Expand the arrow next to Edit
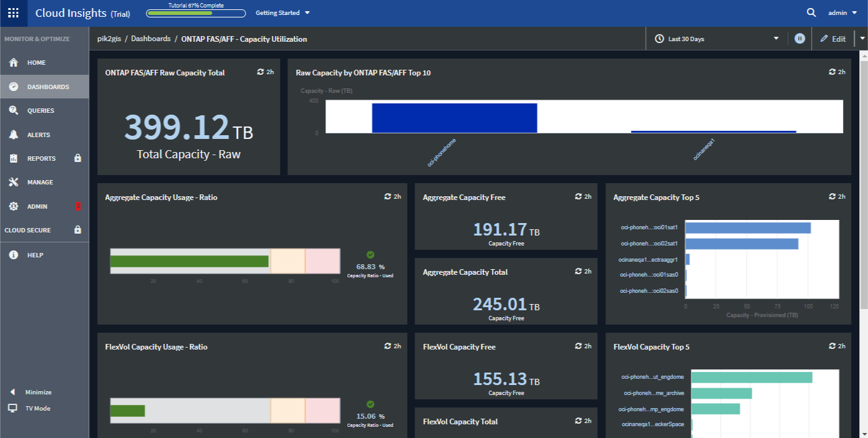The width and height of the screenshot is (868, 438). point(862,39)
